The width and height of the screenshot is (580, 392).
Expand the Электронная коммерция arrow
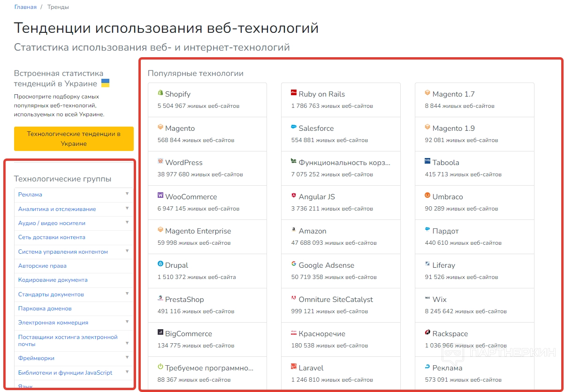click(x=127, y=322)
